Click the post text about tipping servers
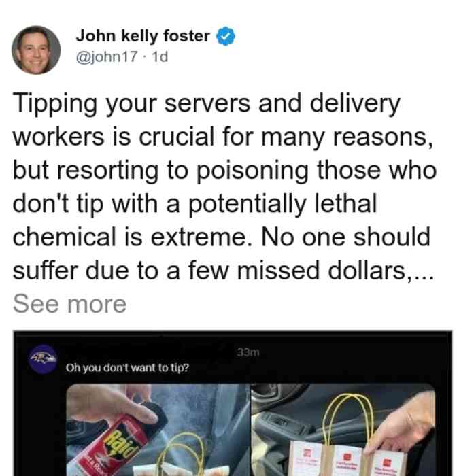This screenshot has width=476, height=476. point(224,187)
